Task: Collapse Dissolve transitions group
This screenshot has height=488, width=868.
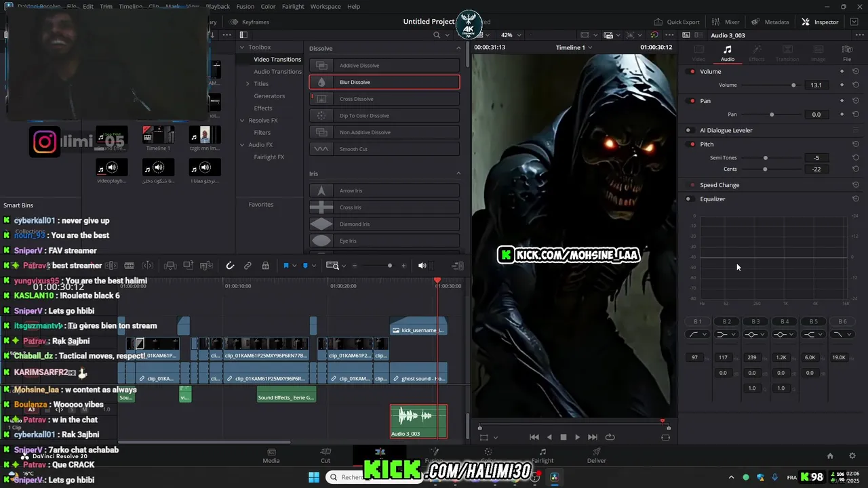Action: point(458,48)
